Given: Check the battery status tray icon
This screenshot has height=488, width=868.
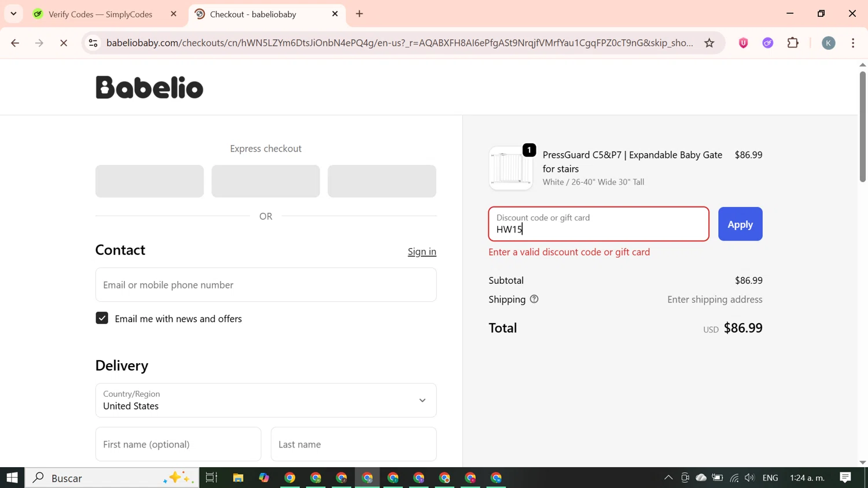Looking at the screenshot, I should (718, 478).
